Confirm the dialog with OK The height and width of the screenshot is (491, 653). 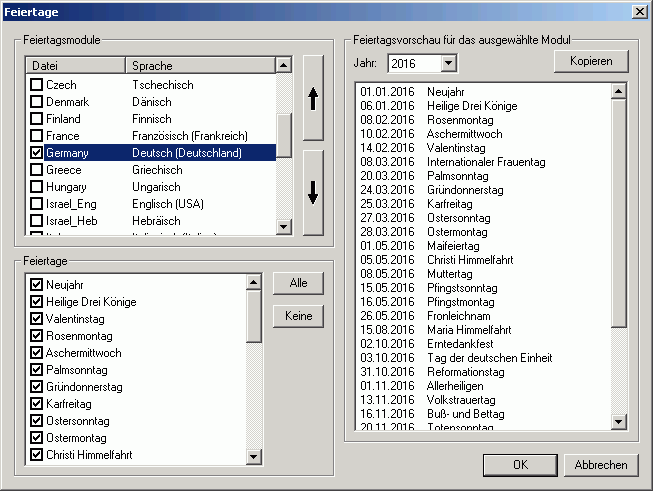(520, 465)
